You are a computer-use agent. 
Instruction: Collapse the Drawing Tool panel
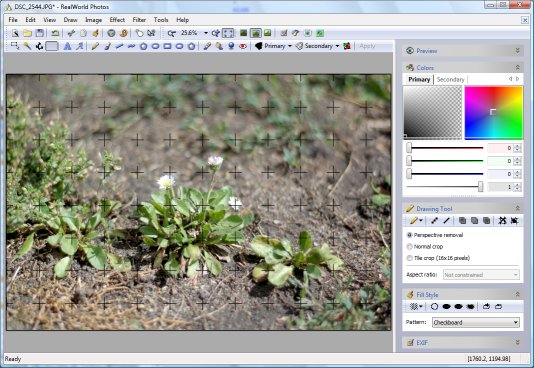tap(517, 208)
